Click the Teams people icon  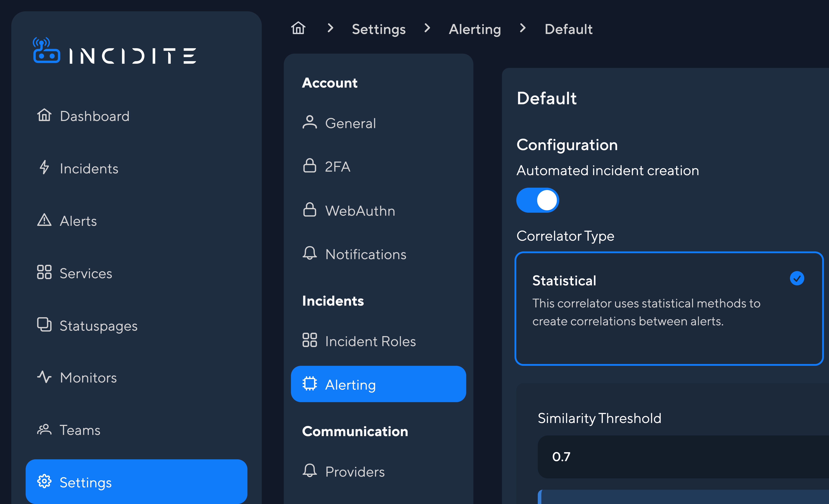(x=44, y=429)
